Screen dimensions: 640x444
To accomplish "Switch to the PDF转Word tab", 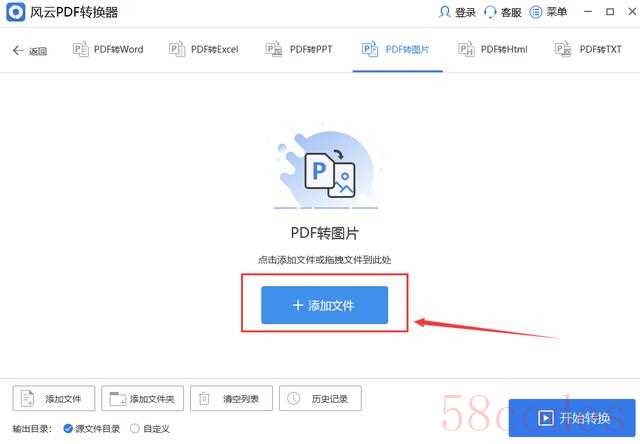I will [x=108, y=49].
